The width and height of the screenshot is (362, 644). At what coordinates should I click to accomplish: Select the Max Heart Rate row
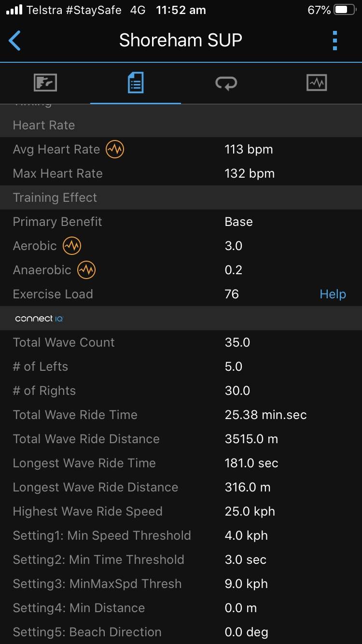pyautogui.click(x=181, y=173)
